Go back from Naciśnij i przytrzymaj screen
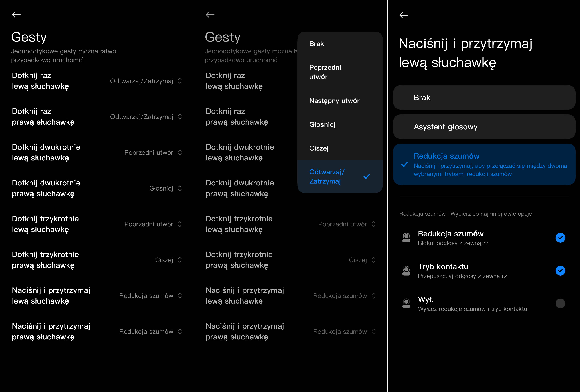The width and height of the screenshot is (580, 392). (404, 15)
